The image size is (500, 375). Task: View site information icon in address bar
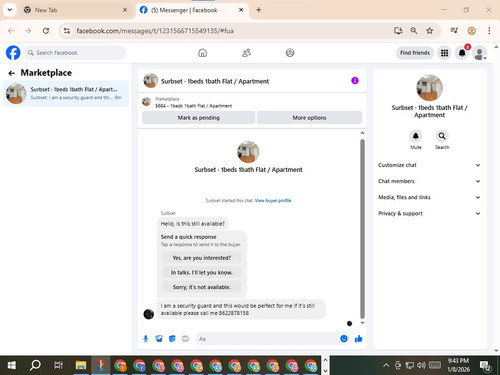67,31
